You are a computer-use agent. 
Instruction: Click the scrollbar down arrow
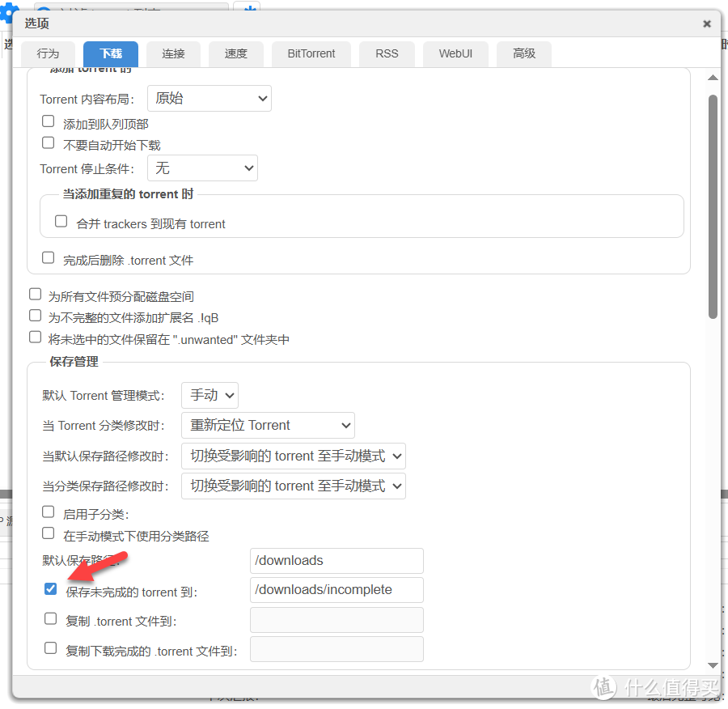click(713, 665)
